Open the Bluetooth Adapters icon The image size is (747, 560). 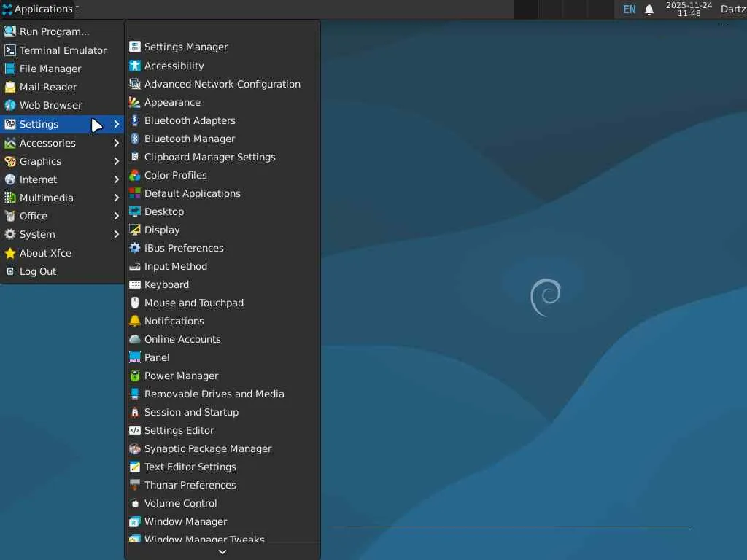(135, 120)
